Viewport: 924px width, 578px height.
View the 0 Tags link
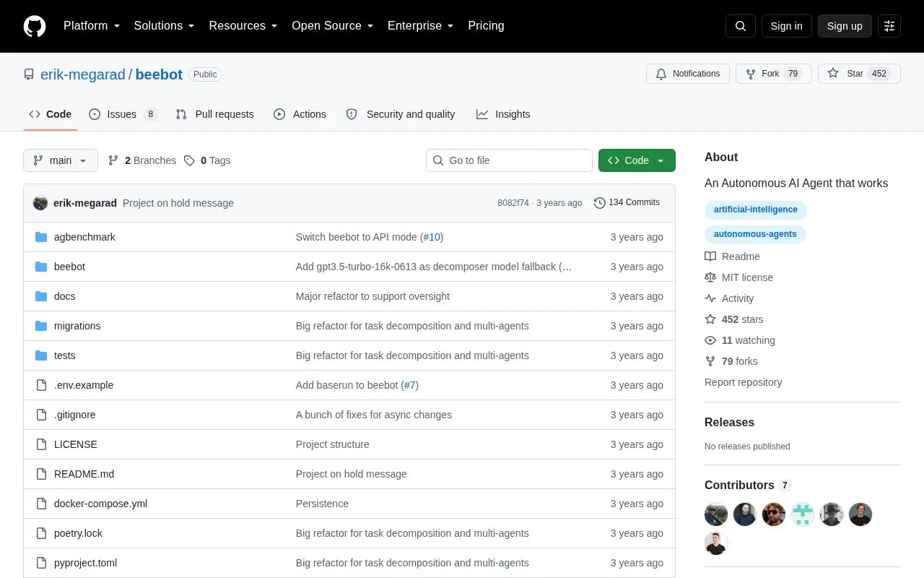207,160
